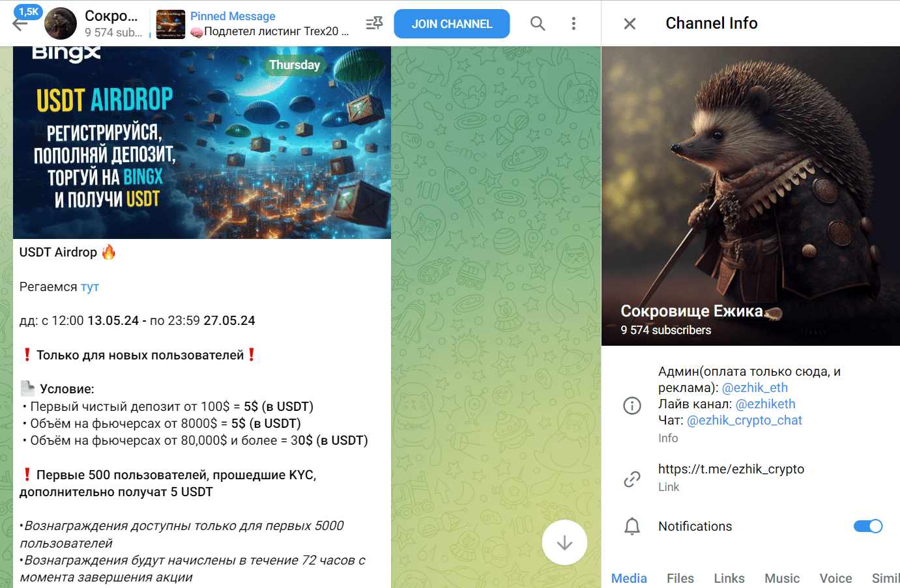This screenshot has width=900, height=588.
Task: Open the three-dot more options menu
Action: click(x=573, y=24)
